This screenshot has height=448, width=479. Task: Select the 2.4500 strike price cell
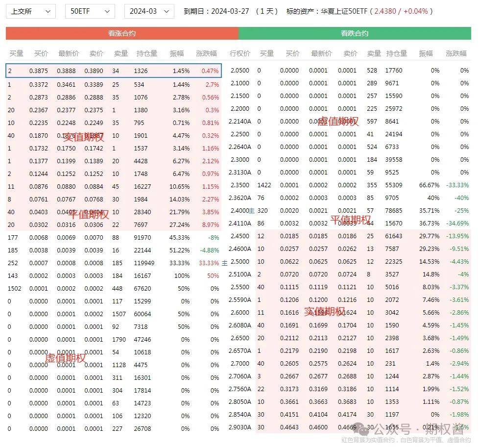[x=239, y=236]
